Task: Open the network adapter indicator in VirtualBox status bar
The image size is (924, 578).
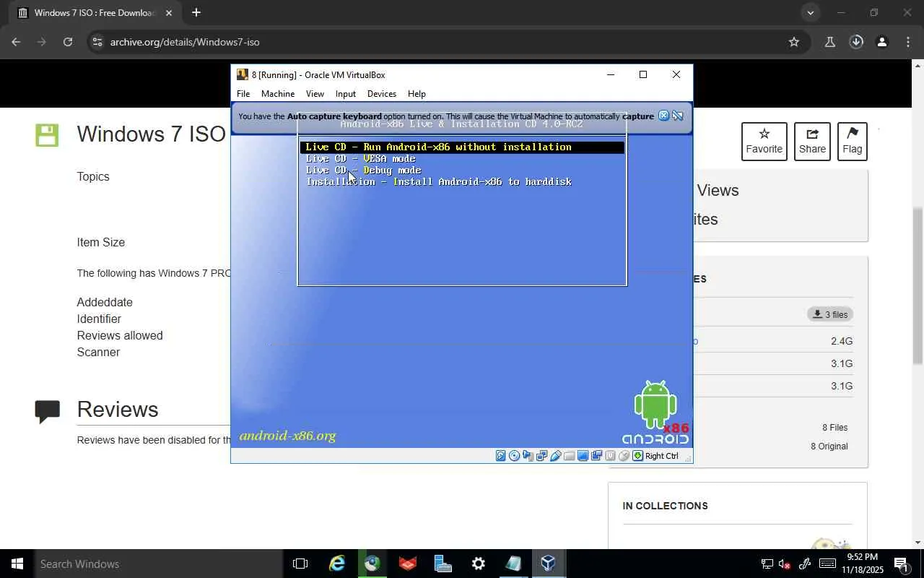Action: pyautogui.click(x=541, y=456)
